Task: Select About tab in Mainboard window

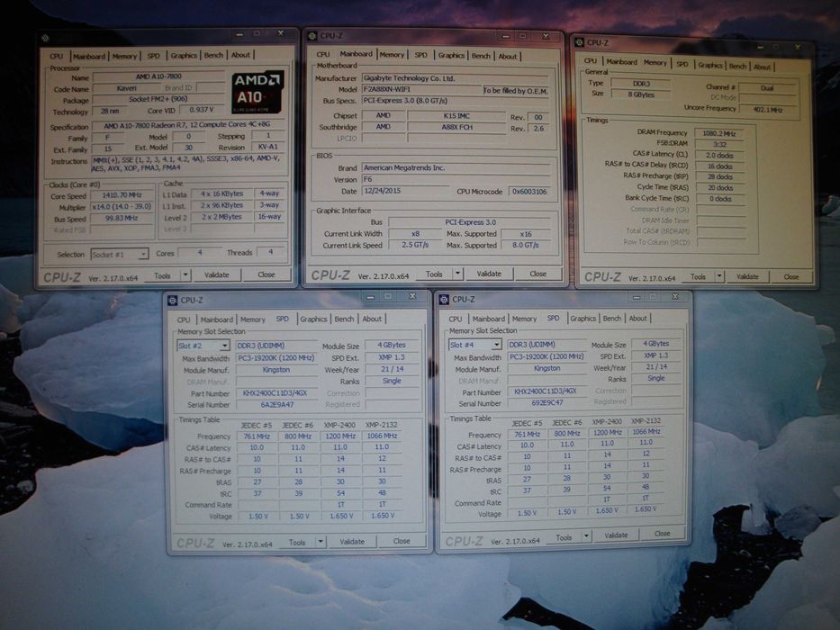Action: (507, 56)
